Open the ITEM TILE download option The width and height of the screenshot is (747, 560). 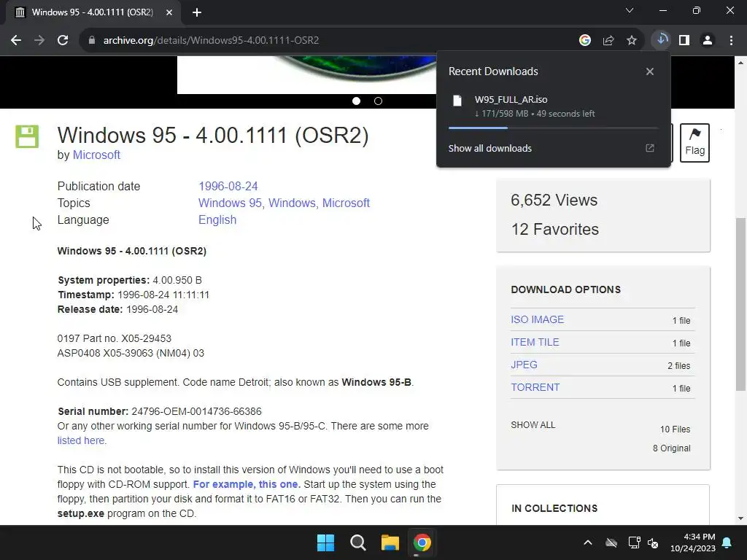pyautogui.click(x=535, y=342)
